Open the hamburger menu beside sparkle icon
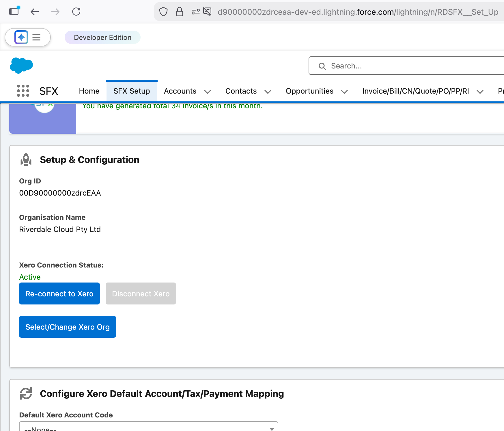This screenshot has height=431, width=504. (x=36, y=37)
